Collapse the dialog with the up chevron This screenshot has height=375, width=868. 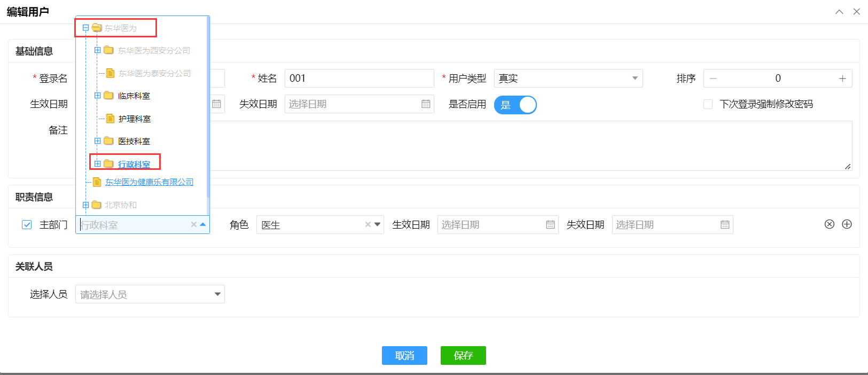tap(839, 12)
